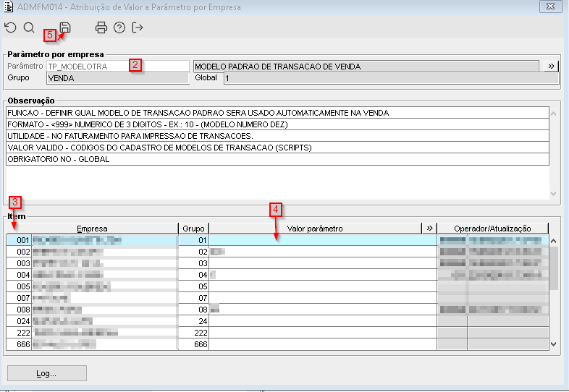Click Operador/Atualização cell for empresa 024
The height and width of the screenshot is (392, 569).
click(x=493, y=321)
